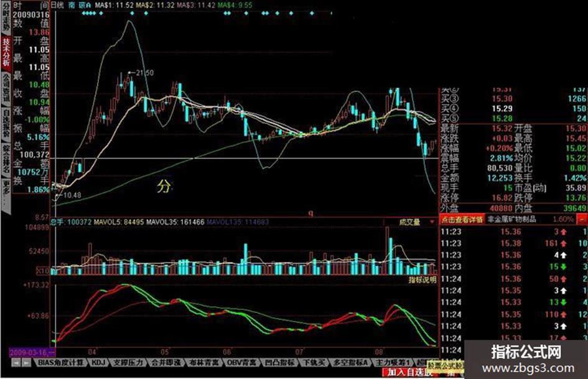Click the MAVOL35: 161466 volume label

point(175,222)
